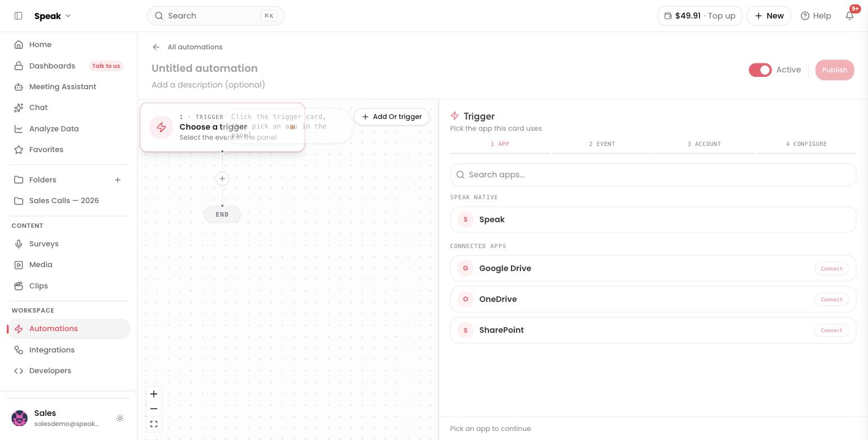Select the OneDrive app row

(x=653, y=299)
